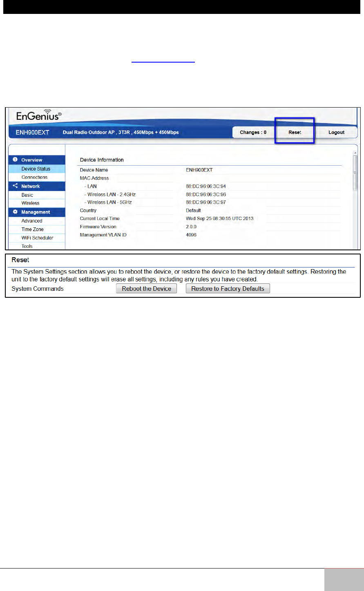Screen dimensions: 364x591
Task: Click Firmware Version value 2.0.0
Action: point(191,227)
